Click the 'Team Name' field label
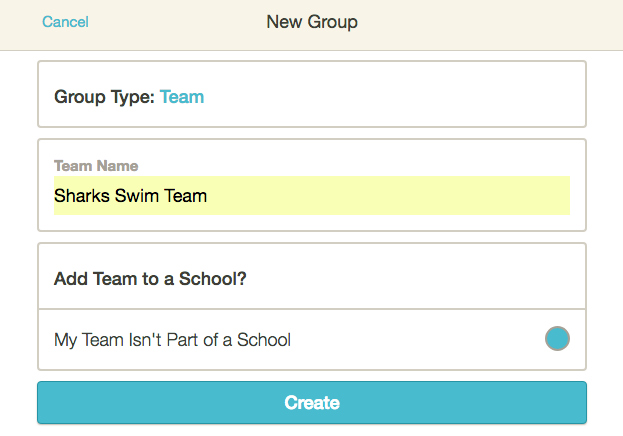Image resolution: width=623 pixels, height=436 pixels. pos(96,166)
